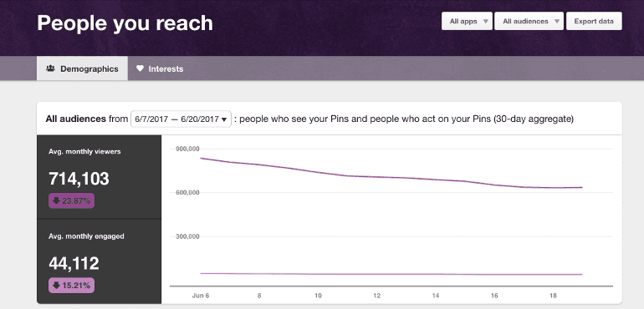
Task: Click the 23.87% decrease badge
Action: [x=71, y=200]
